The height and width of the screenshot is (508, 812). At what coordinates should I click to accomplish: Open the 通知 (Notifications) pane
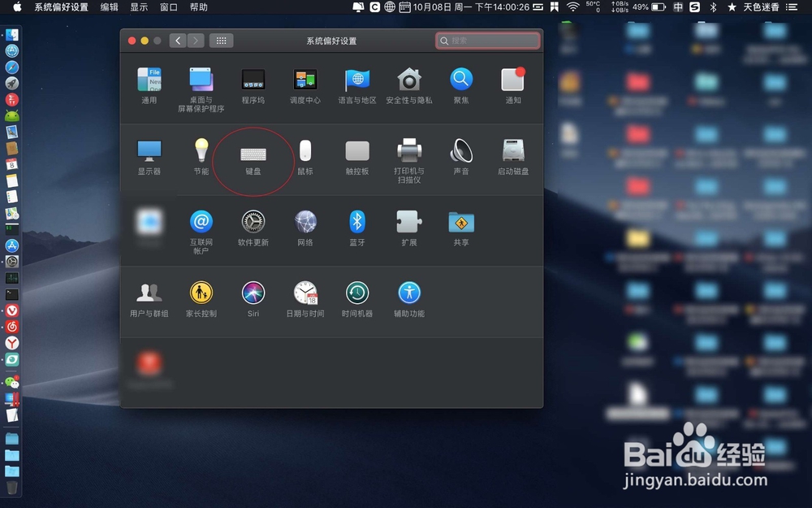point(512,85)
